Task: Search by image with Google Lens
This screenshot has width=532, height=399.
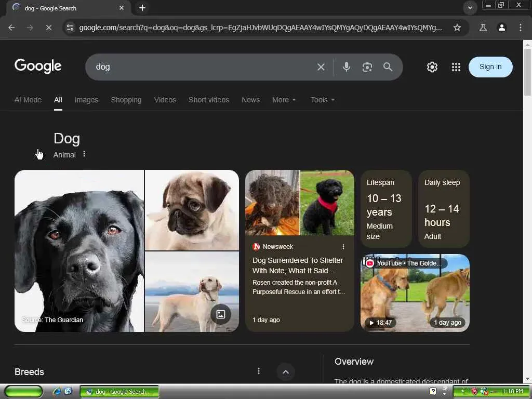Action: [x=367, y=67]
